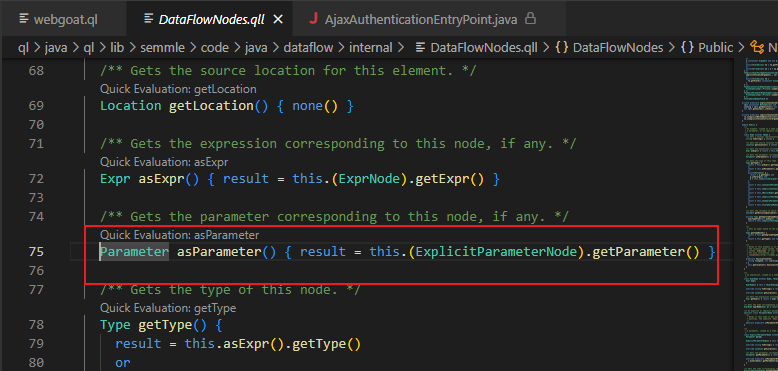
Task: Run Quick Evaluation: asExpr code lens
Action: [x=164, y=162]
